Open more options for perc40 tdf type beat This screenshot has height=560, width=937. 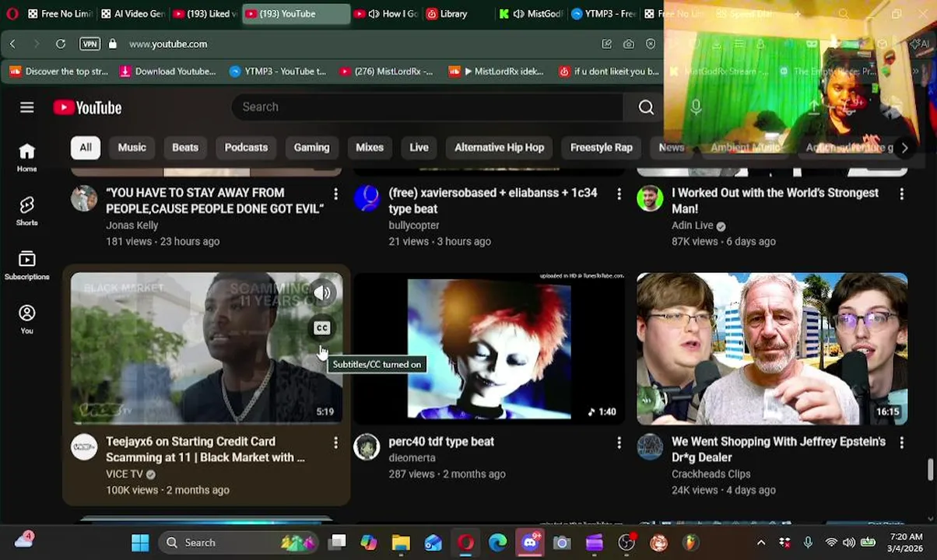(x=619, y=443)
